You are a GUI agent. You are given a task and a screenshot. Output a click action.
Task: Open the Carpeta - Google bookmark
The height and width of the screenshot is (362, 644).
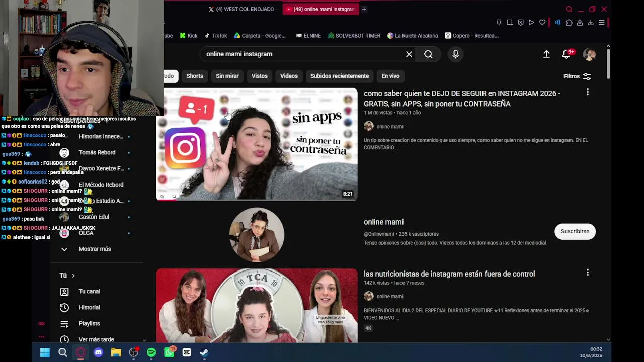(x=260, y=36)
